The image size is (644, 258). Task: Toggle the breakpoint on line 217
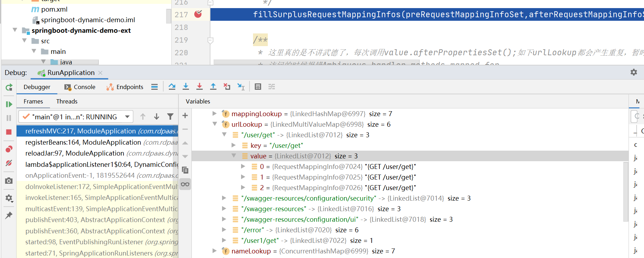[x=198, y=14]
